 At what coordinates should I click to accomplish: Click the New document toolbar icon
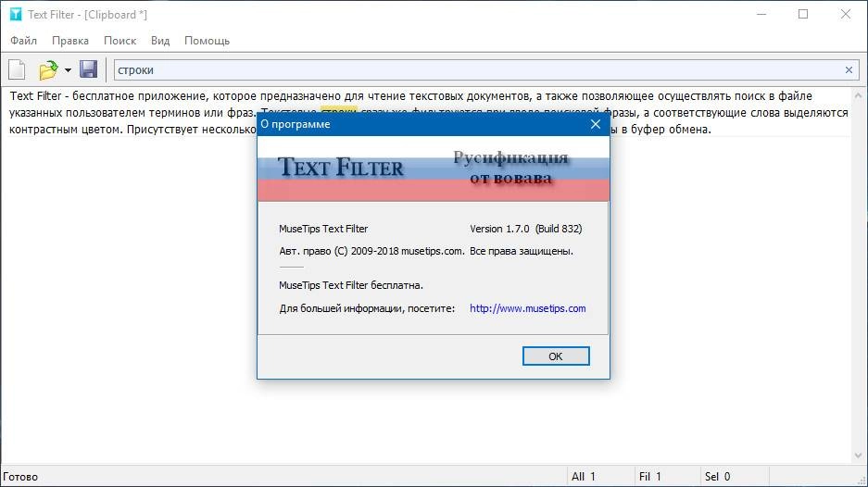(x=18, y=69)
